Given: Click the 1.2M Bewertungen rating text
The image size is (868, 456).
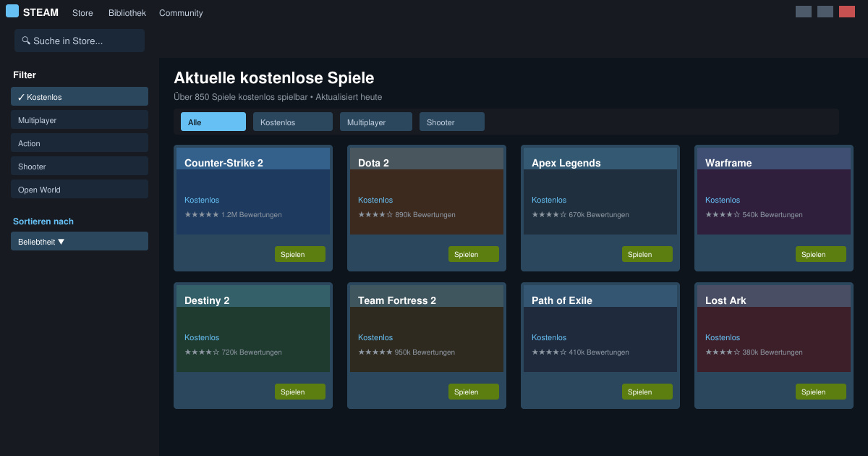Looking at the screenshot, I should pyautogui.click(x=252, y=215).
